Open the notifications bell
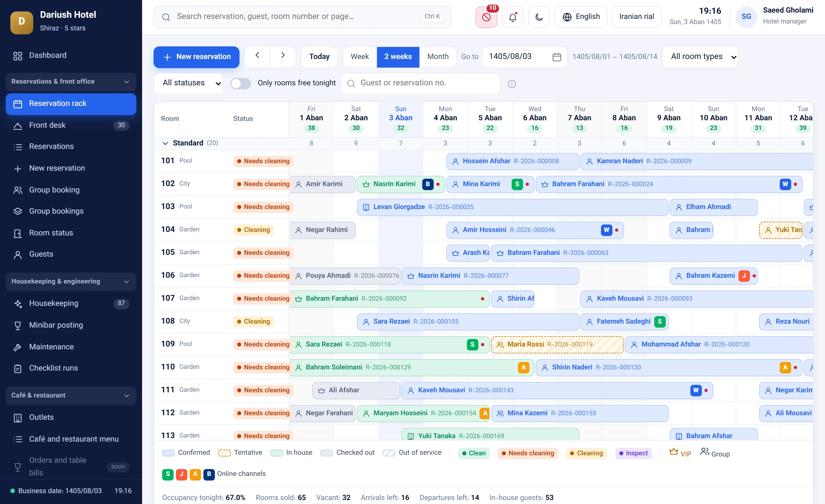Image resolution: width=825 pixels, height=504 pixels. 512,17
